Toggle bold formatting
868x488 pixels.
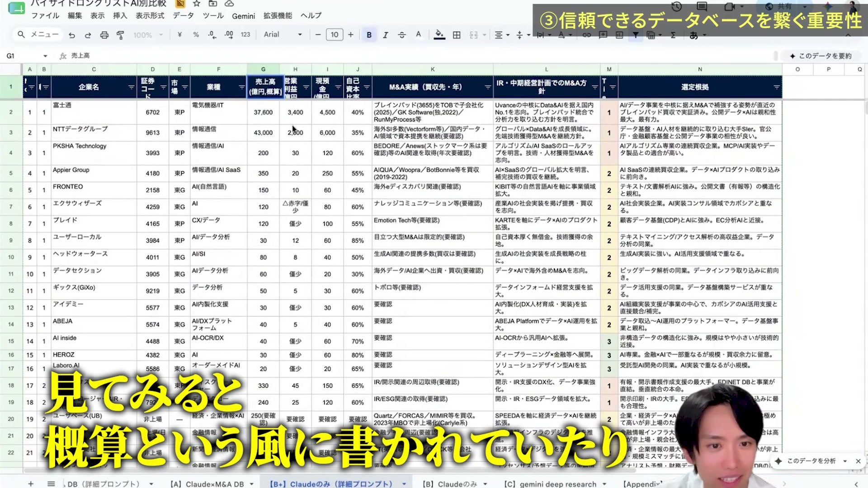pyautogui.click(x=369, y=35)
